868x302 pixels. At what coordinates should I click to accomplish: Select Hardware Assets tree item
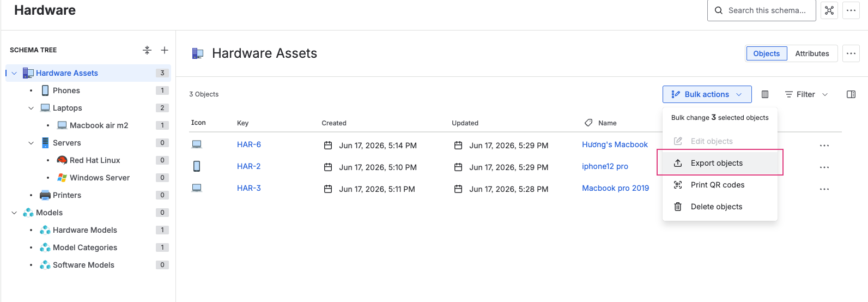pyautogui.click(x=88, y=73)
